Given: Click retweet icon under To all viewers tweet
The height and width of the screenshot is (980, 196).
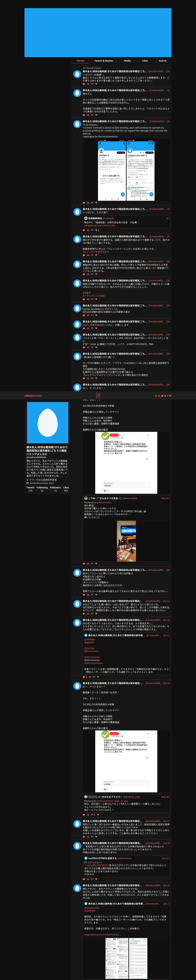Looking at the screenshot, I should tap(88, 203).
